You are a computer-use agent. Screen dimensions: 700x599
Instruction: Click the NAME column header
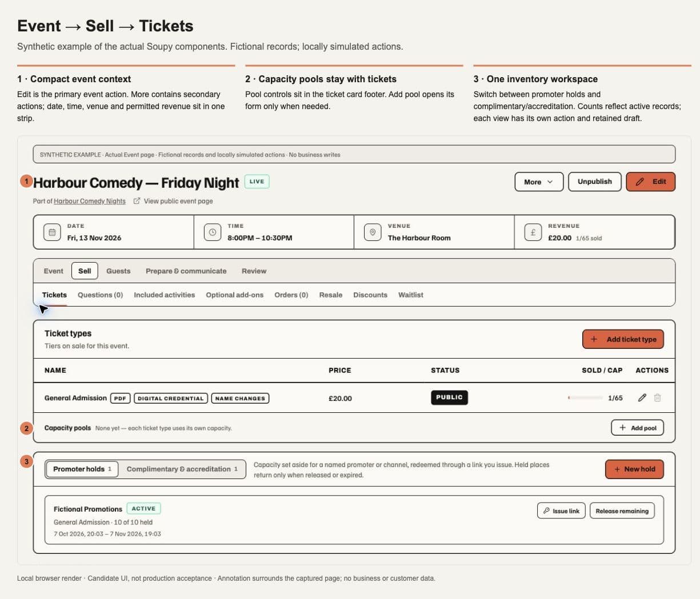point(55,371)
